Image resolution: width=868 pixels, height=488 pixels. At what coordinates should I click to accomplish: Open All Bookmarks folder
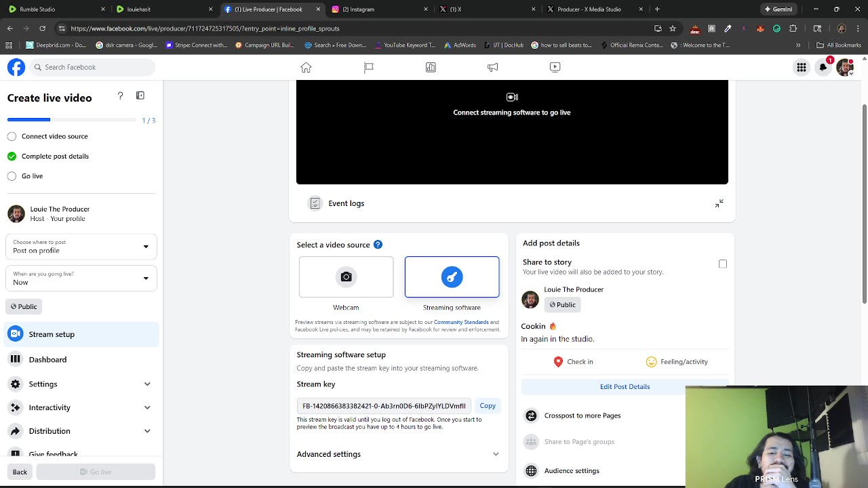[839, 45]
